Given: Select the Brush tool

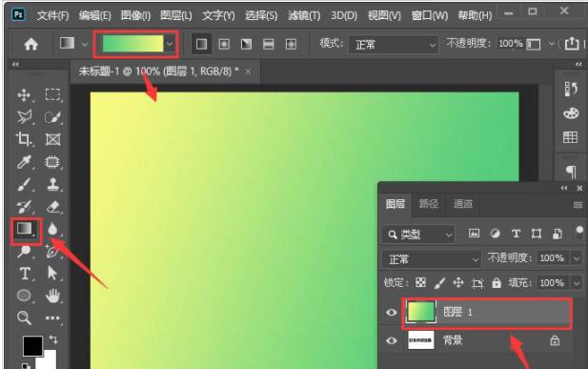Looking at the screenshot, I should click(x=24, y=184).
